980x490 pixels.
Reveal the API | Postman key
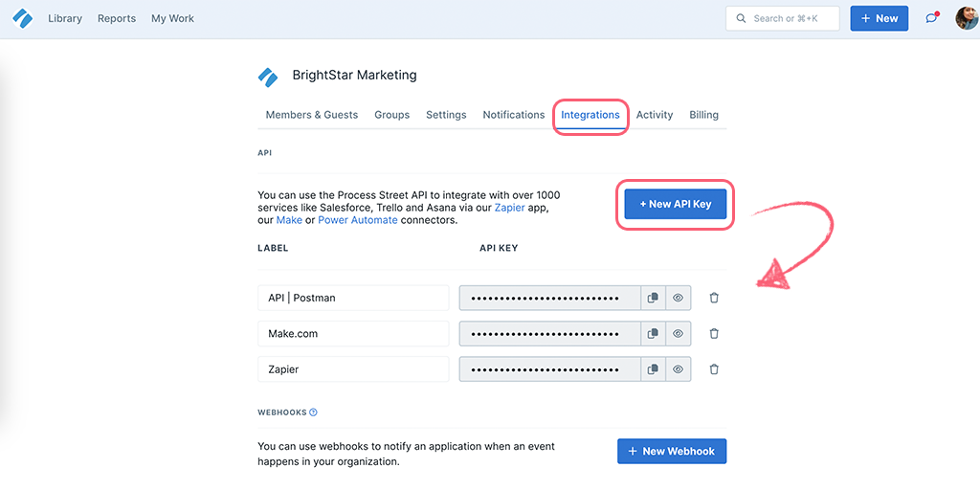(679, 299)
